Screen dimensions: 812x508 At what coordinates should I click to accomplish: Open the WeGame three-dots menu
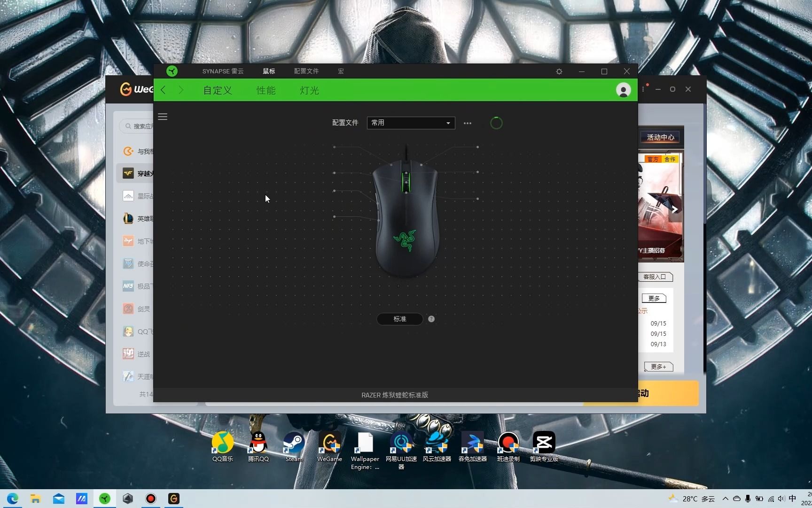click(643, 89)
